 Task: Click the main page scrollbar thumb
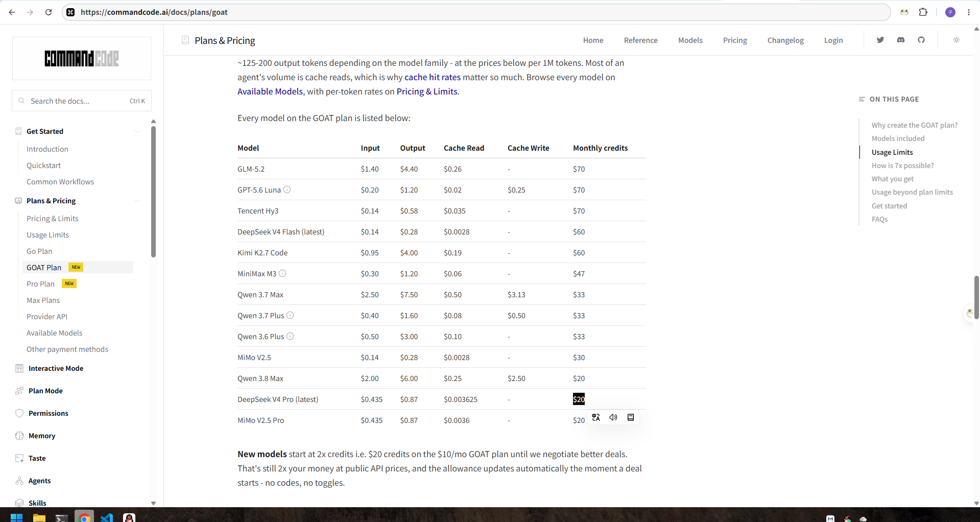(976, 297)
